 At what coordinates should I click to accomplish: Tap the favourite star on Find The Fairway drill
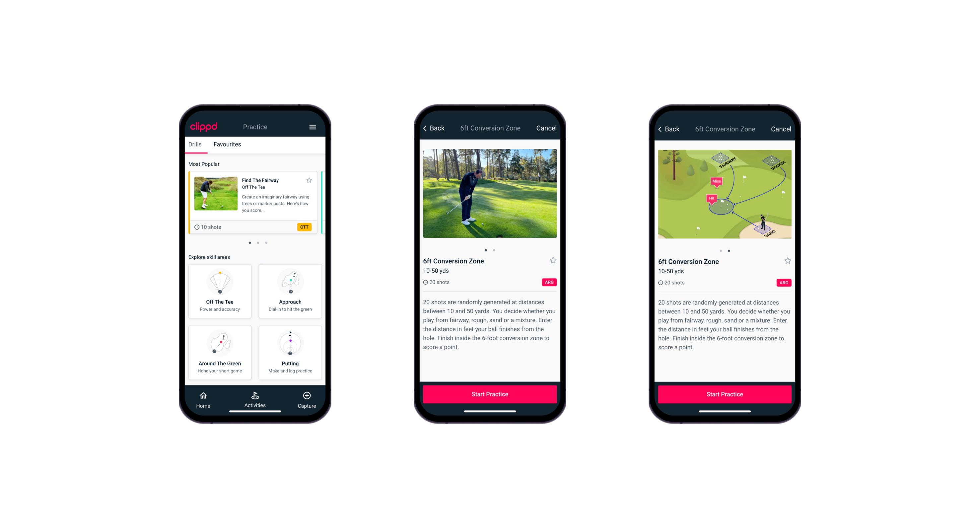[311, 181]
